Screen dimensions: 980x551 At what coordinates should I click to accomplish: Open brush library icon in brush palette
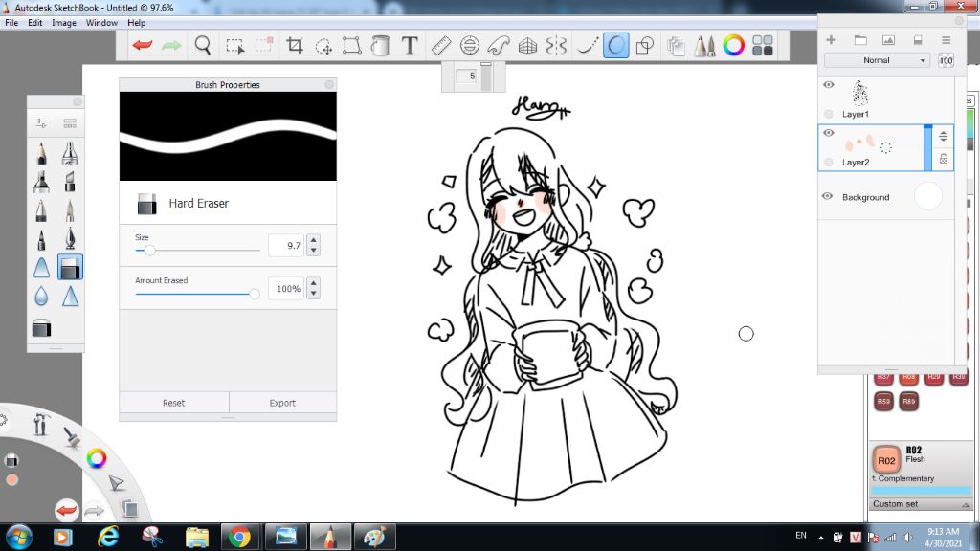[70, 123]
